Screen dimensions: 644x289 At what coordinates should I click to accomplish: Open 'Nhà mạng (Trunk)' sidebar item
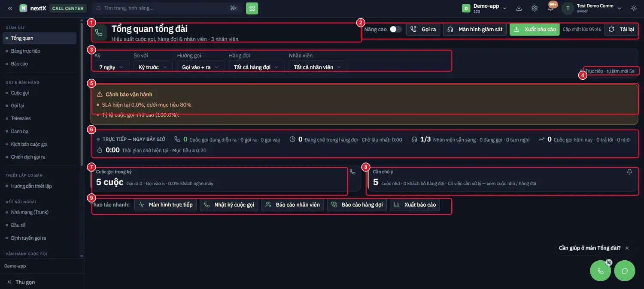pyautogui.click(x=39, y=212)
